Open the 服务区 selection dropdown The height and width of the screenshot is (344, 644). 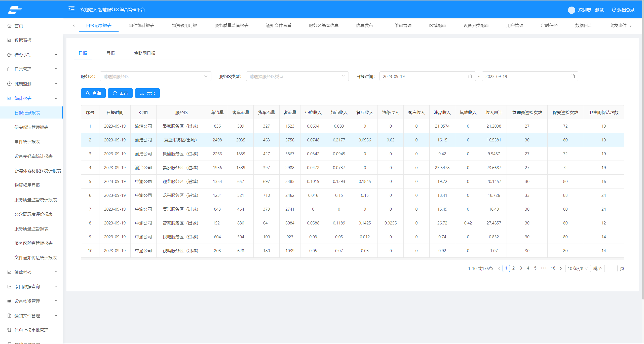point(156,77)
